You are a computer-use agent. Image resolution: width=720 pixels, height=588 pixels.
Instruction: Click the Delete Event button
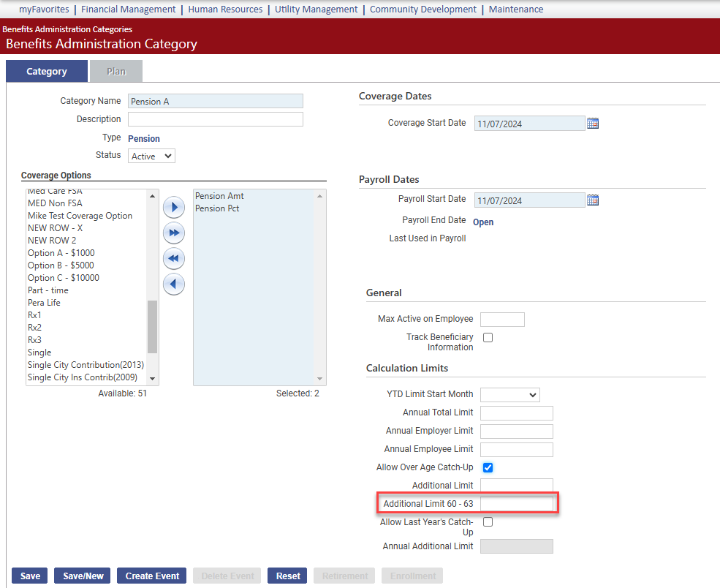227,576
